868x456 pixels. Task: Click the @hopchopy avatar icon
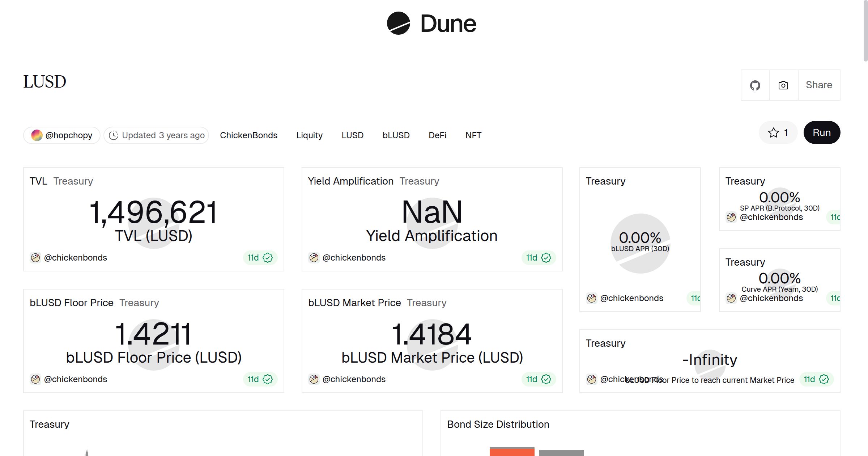coord(37,135)
